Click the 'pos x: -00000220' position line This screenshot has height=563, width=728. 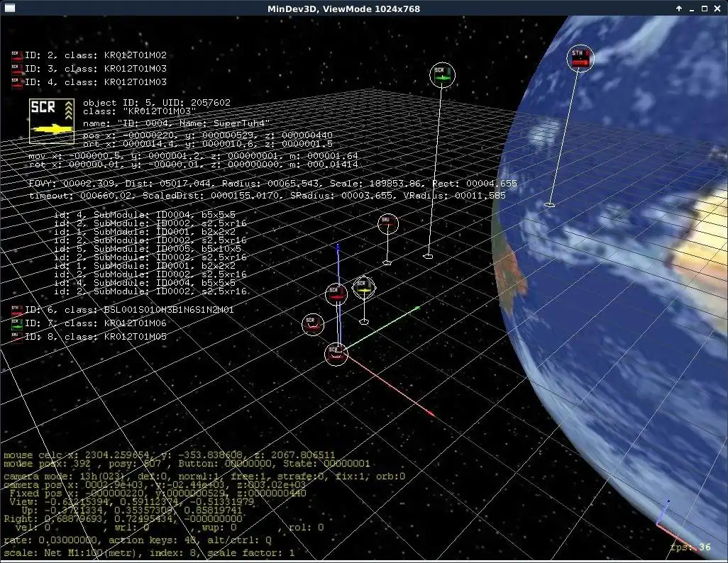point(207,135)
